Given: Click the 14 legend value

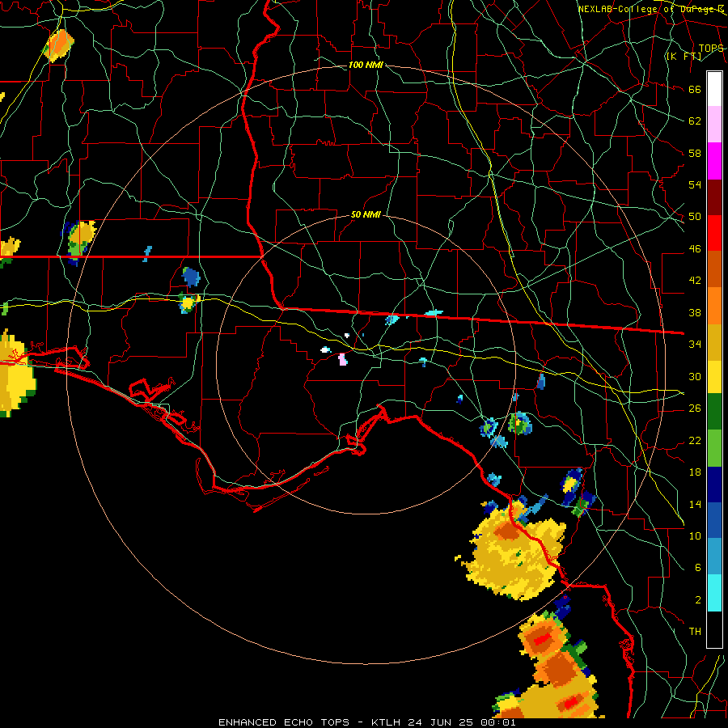Looking at the screenshot, I should [695, 504].
